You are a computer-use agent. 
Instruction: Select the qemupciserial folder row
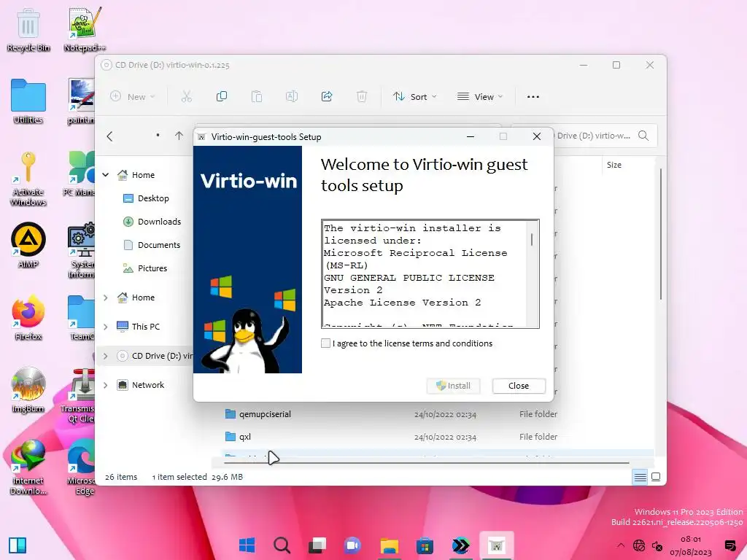tap(391, 414)
